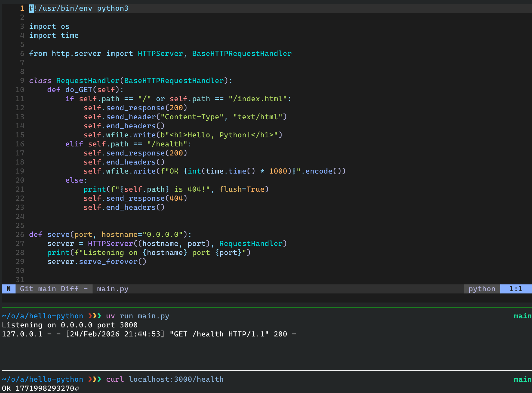Click "RequestHandler" in the class definition line
The height and width of the screenshot is (393, 532).
(88, 81)
